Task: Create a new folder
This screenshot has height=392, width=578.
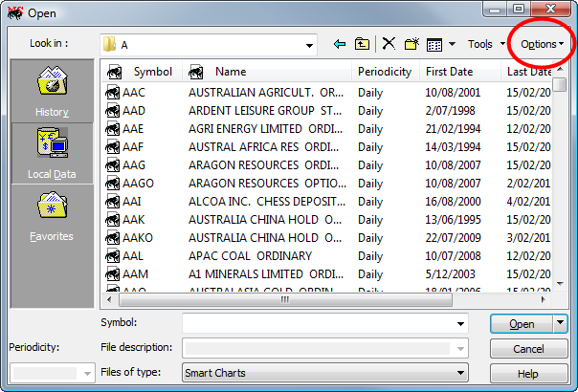Action: [412, 44]
